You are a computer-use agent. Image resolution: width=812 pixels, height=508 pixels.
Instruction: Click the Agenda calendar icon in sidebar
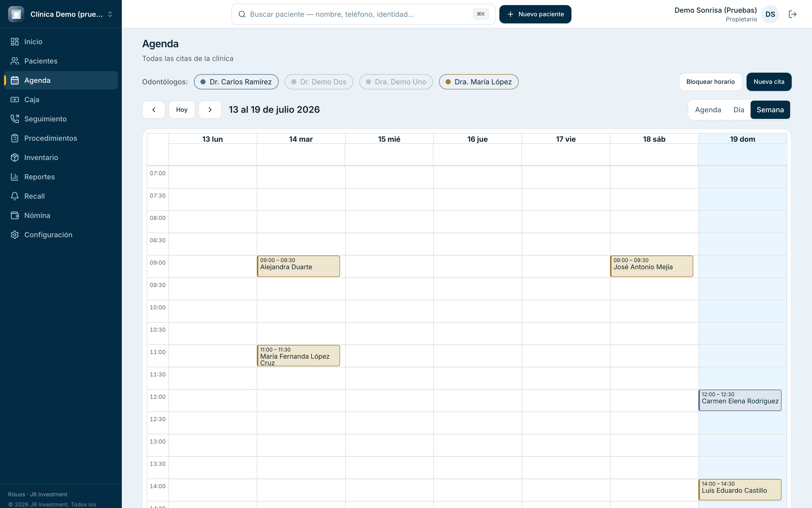click(x=14, y=80)
